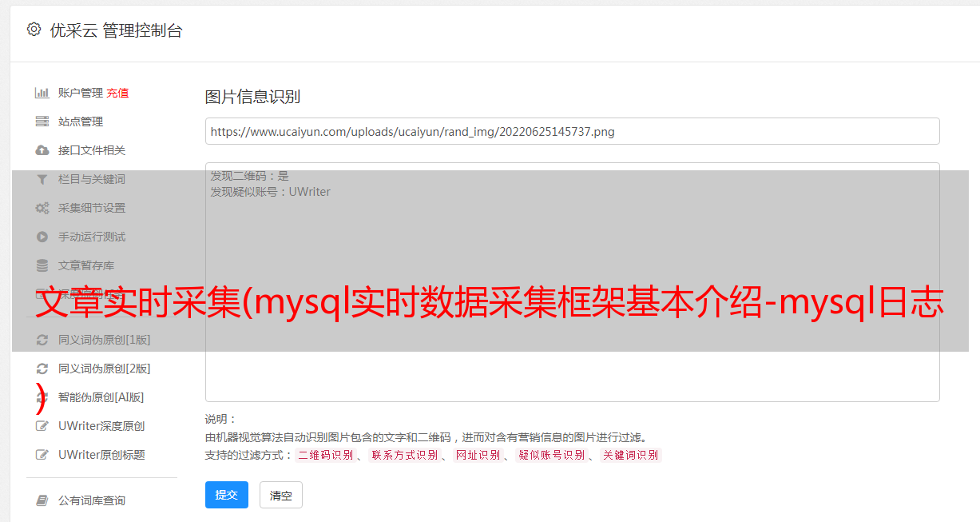Clear the form with 清空 button
Screen dimensions: 980x522
281,495
